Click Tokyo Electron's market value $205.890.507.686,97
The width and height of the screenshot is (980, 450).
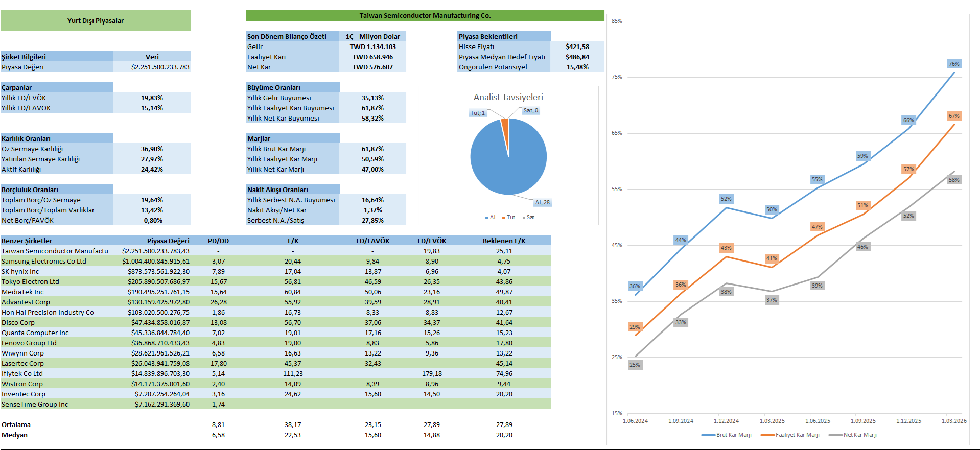click(158, 281)
